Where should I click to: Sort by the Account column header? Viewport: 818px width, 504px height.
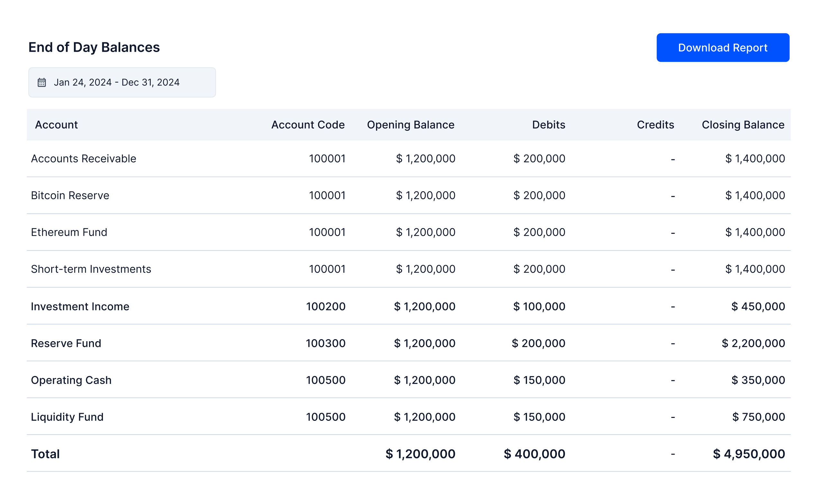point(56,125)
